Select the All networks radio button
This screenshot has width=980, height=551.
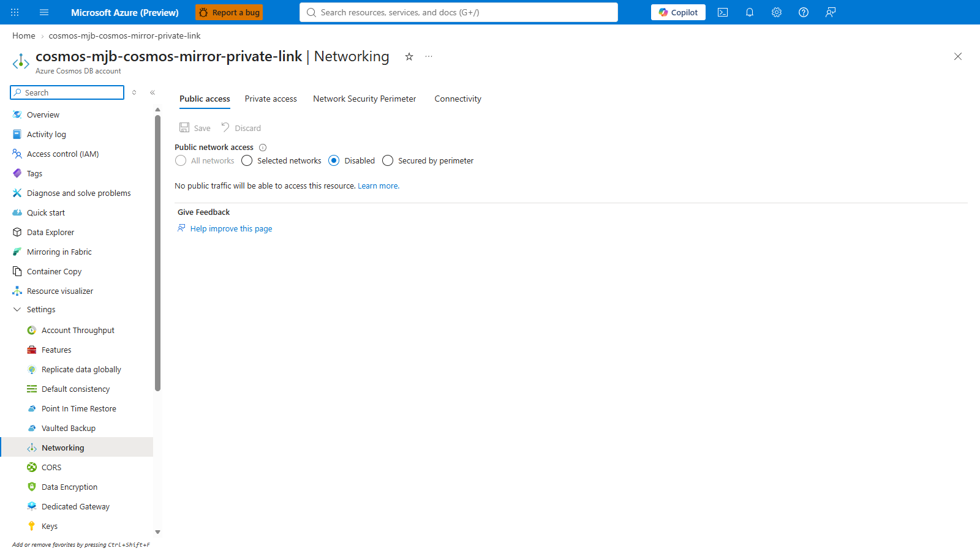[x=181, y=160]
